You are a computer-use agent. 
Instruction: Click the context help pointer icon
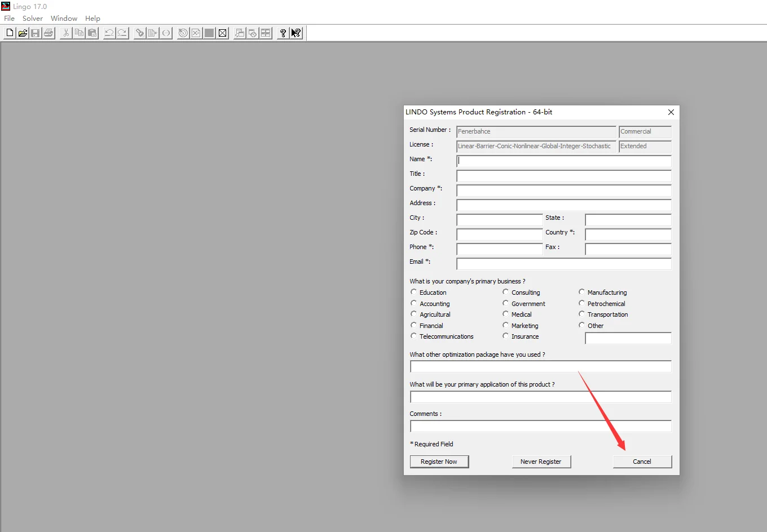point(296,33)
